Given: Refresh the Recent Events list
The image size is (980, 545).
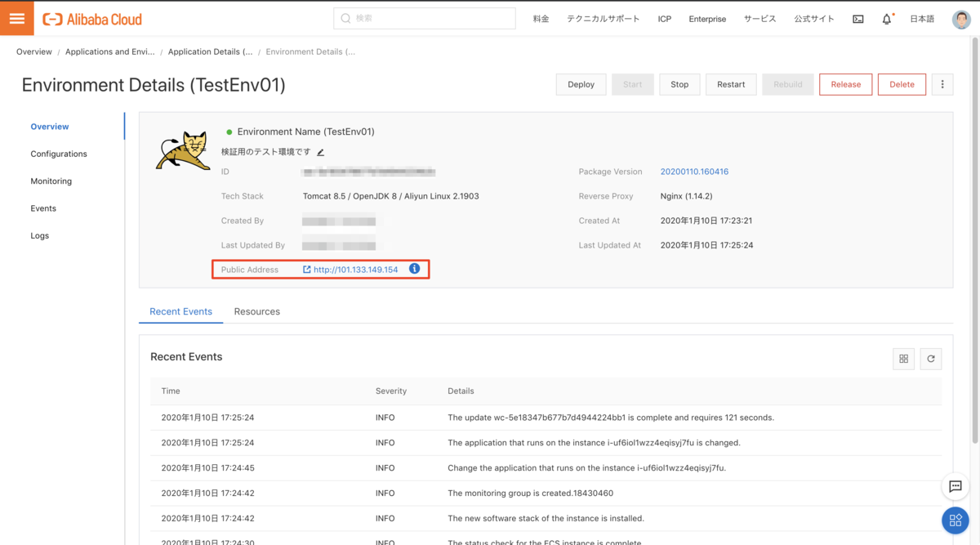Looking at the screenshot, I should [x=930, y=359].
